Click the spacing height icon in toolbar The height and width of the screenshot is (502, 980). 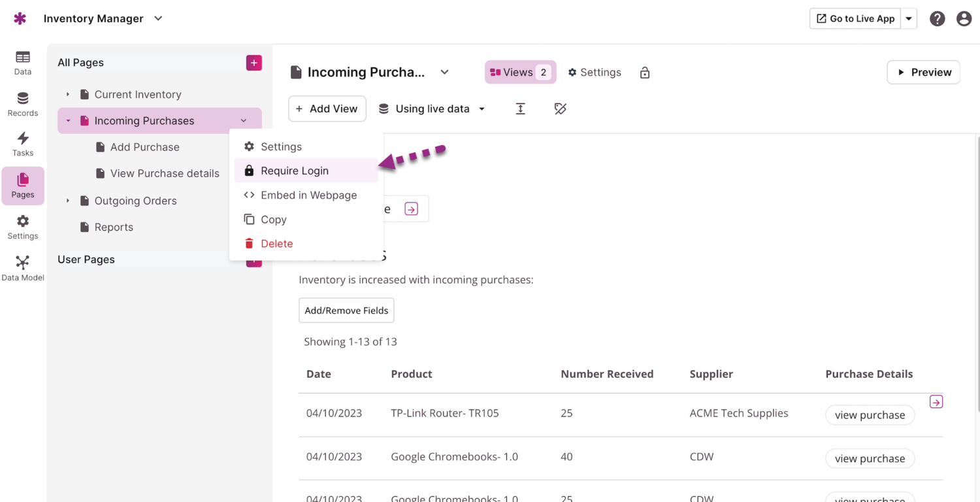(x=520, y=109)
